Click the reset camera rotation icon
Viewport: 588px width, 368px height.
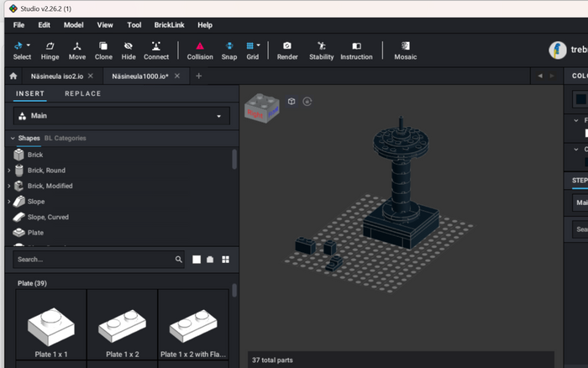[307, 102]
